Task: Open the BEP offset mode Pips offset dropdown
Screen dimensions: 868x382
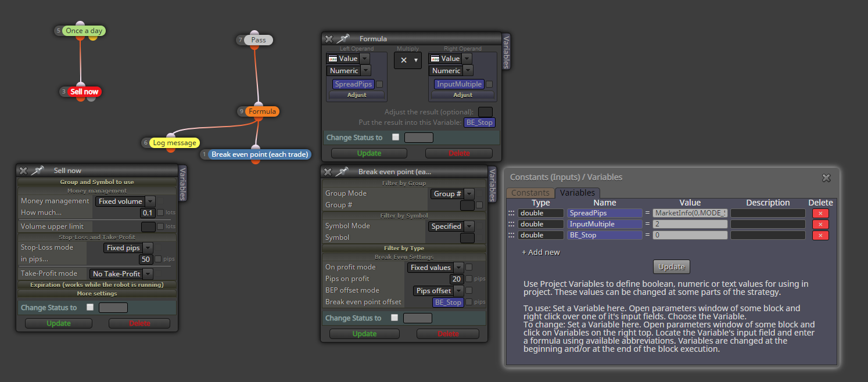Action: 439,290
